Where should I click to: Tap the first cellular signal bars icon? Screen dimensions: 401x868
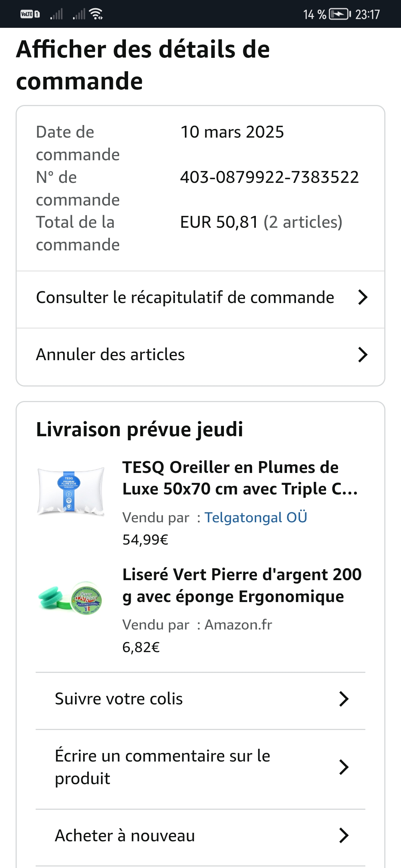coord(56,14)
